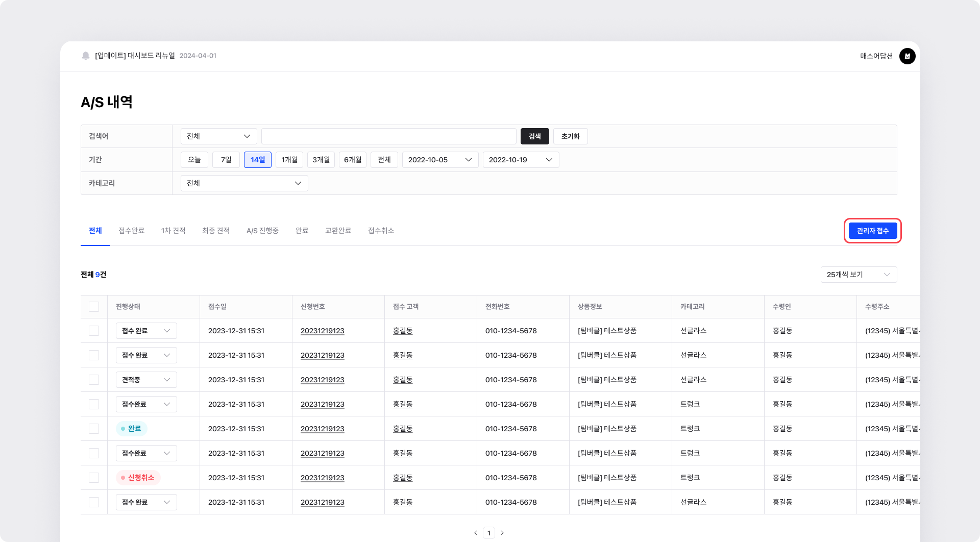Check the first row checkbox
The height and width of the screenshot is (542, 980).
click(94, 331)
